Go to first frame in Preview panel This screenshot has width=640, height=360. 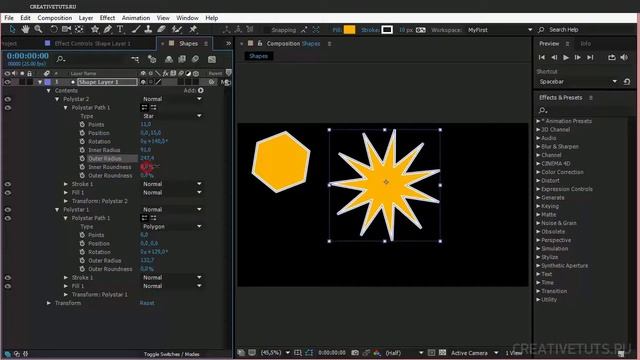coord(542,58)
